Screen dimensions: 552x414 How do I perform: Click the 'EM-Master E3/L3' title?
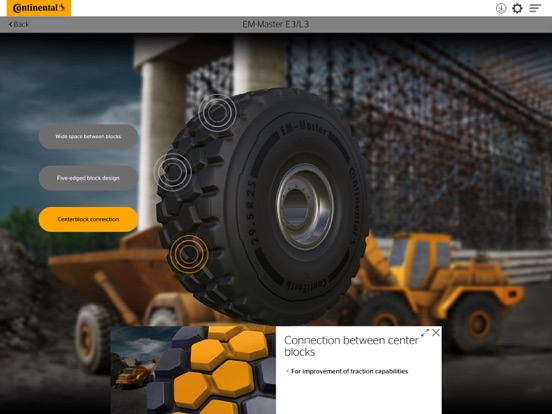(276, 24)
